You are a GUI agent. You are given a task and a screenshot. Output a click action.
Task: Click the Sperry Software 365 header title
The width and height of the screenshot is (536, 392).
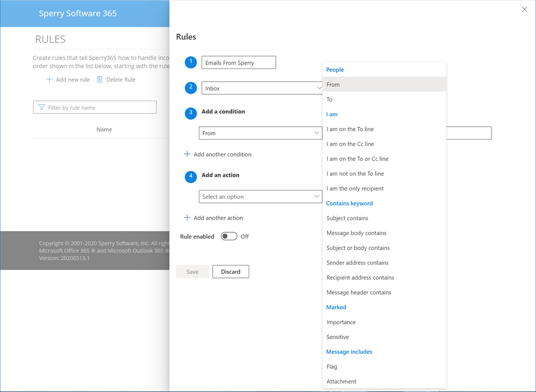click(77, 13)
